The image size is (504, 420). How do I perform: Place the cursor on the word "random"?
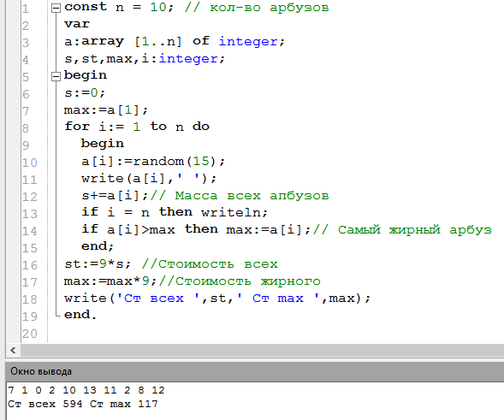[x=158, y=161]
